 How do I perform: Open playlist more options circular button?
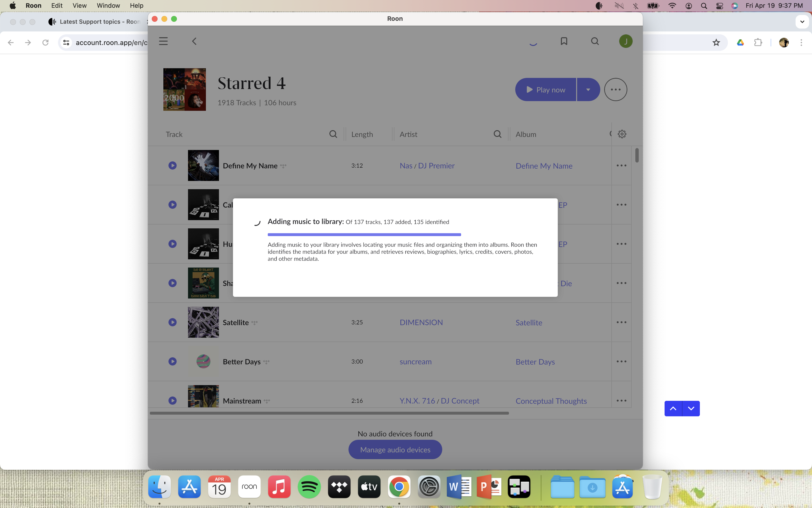tap(615, 90)
